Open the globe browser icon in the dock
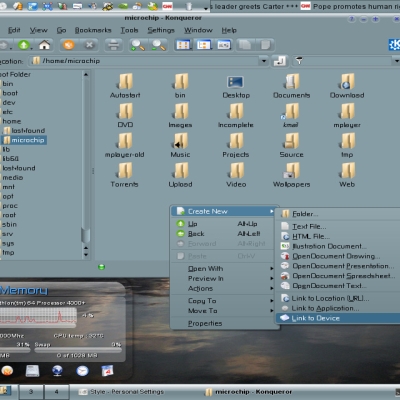This screenshot has width=400, height=400. (x=57, y=371)
